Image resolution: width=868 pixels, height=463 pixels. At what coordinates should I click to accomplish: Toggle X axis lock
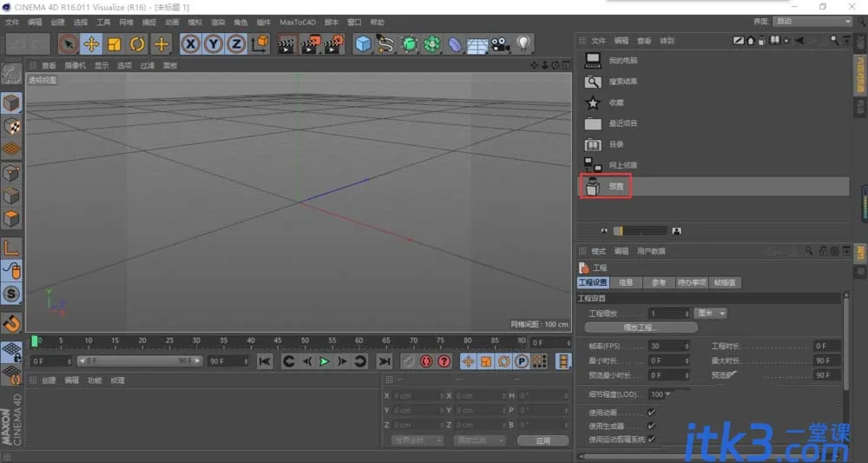coord(190,44)
